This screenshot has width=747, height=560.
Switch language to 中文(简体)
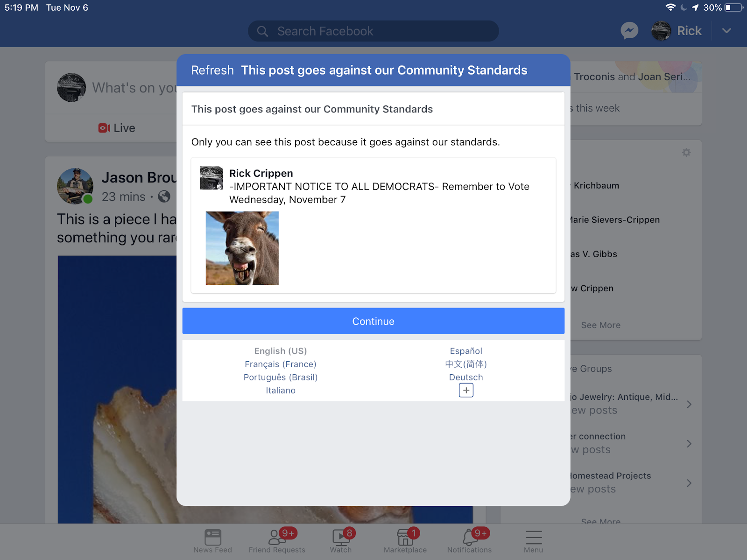(x=466, y=364)
